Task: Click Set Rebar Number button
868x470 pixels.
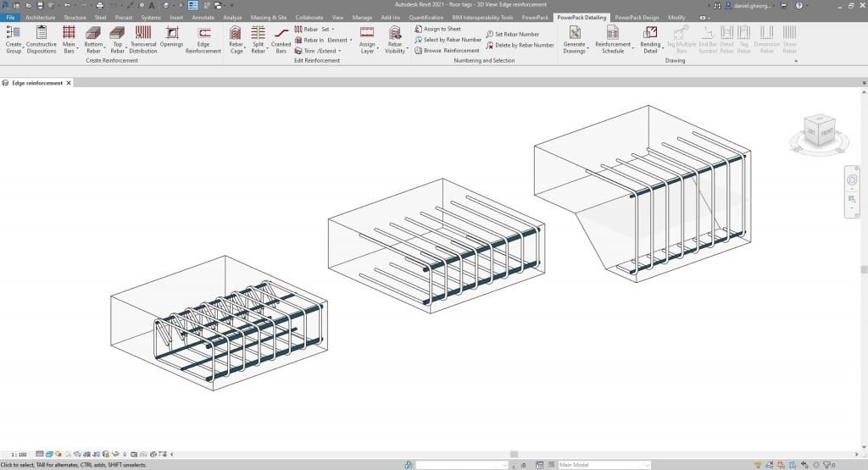Action: click(512, 34)
